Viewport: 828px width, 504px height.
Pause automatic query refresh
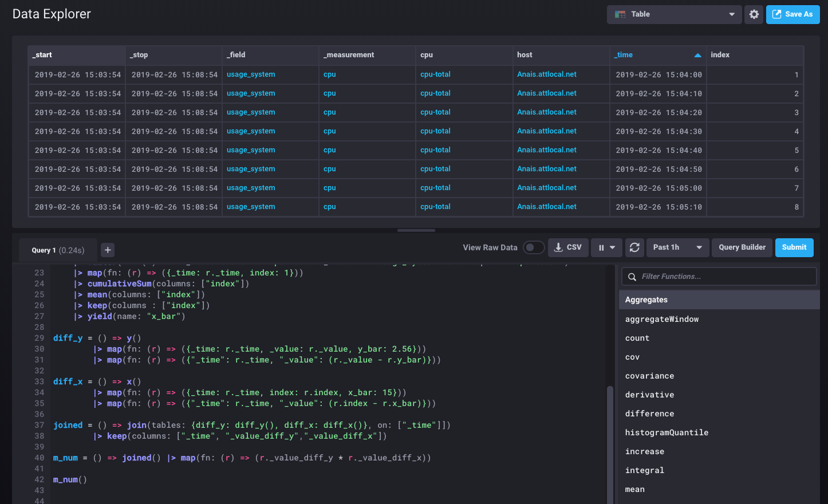(x=601, y=247)
